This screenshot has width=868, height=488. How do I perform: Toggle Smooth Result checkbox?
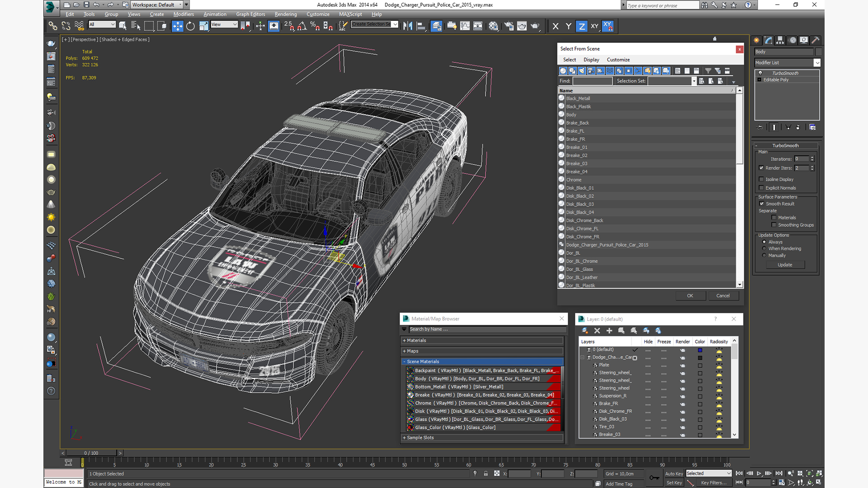pos(762,204)
